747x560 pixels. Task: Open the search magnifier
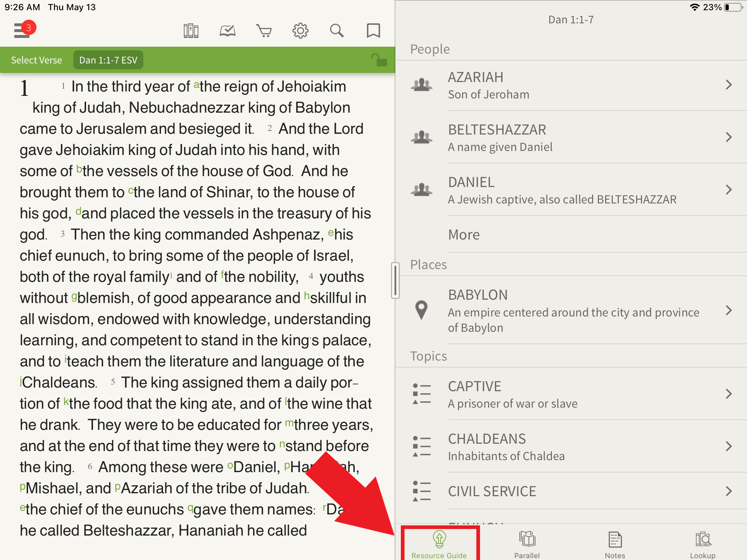[337, 31]
